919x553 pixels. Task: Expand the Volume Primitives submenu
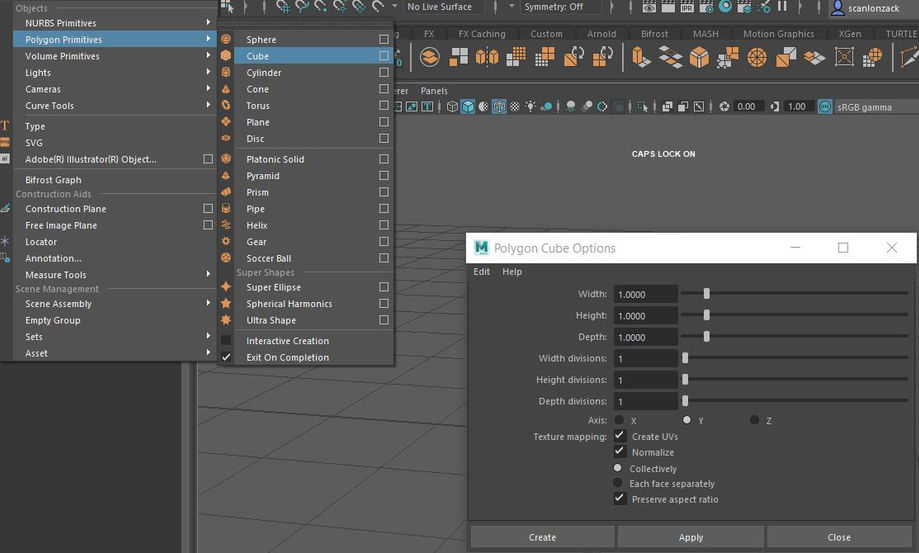pos(115,56)
